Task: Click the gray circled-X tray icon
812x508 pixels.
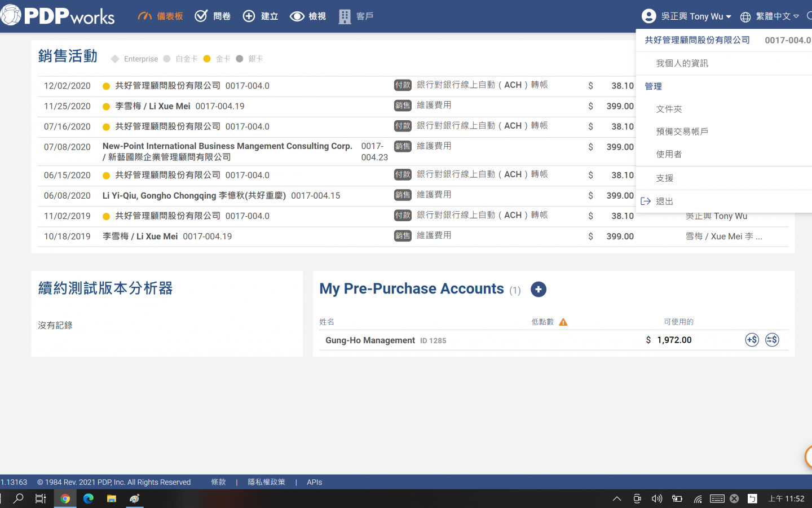Action: point(734,498)
